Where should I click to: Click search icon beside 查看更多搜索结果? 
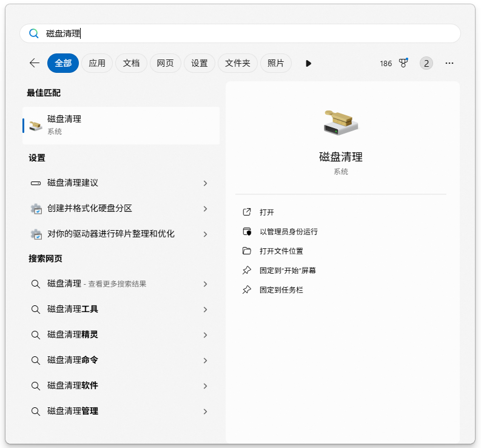click(x=36, y=284)
